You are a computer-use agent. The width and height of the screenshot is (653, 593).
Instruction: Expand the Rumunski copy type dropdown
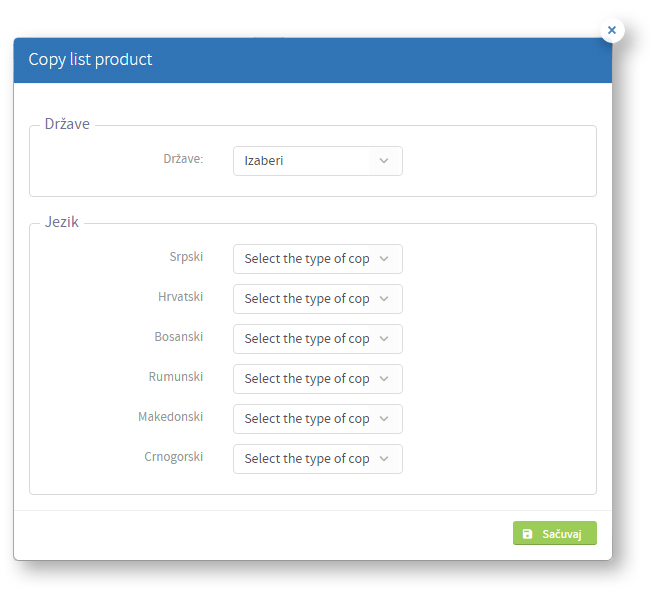pos(318,379)
